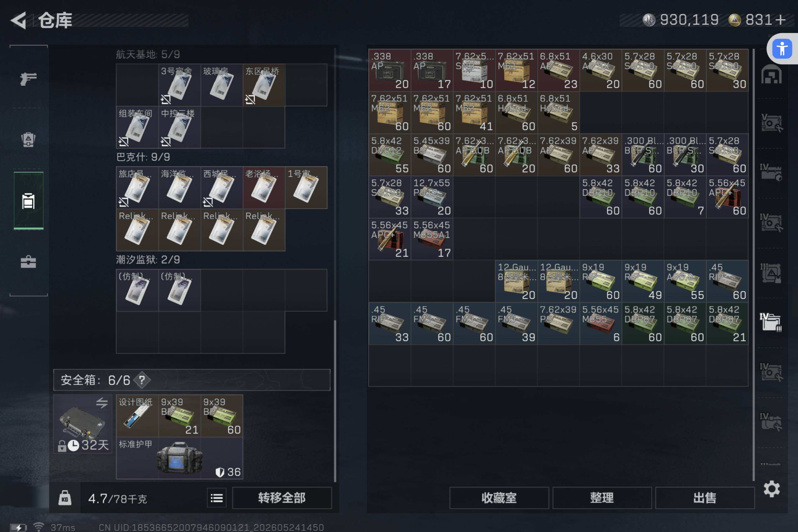Viewport: 798px width, 532px height.
Task: Select the 旅店员 key card
Action: pyautogui.click(x=137, y=188)
